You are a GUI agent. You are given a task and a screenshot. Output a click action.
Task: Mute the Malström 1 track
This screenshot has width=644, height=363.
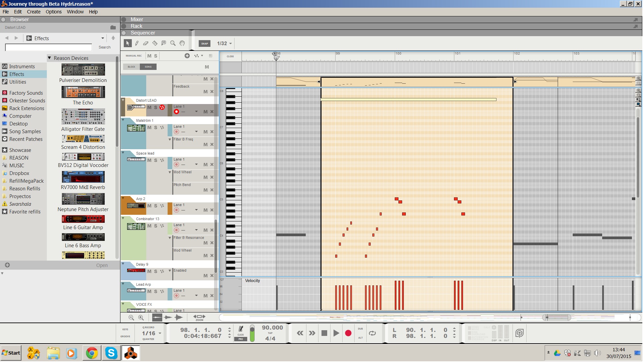point(150,128)
